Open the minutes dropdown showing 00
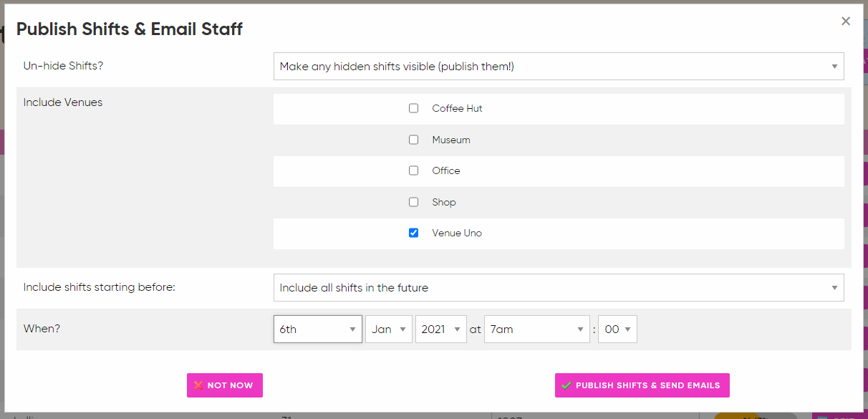The height and width of the screenshot is (419, 868). click(617, 329)
